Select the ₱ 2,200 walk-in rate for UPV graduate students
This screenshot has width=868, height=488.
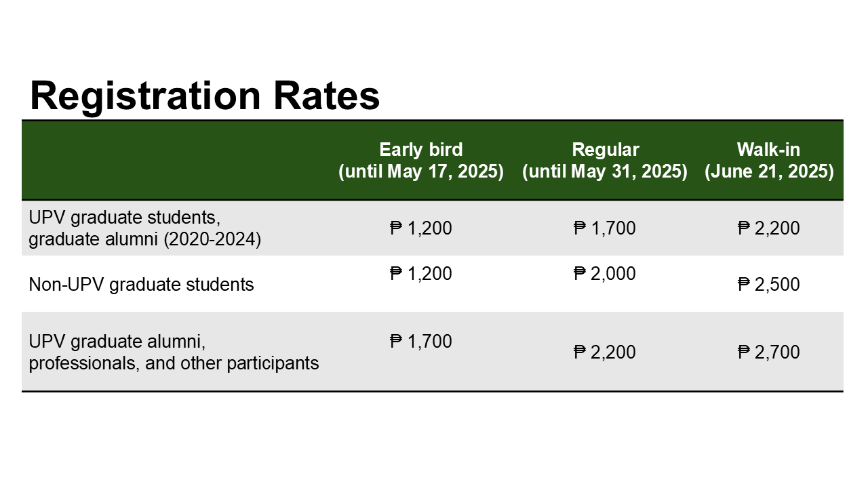pyautogui.click(x=769, y=228)
